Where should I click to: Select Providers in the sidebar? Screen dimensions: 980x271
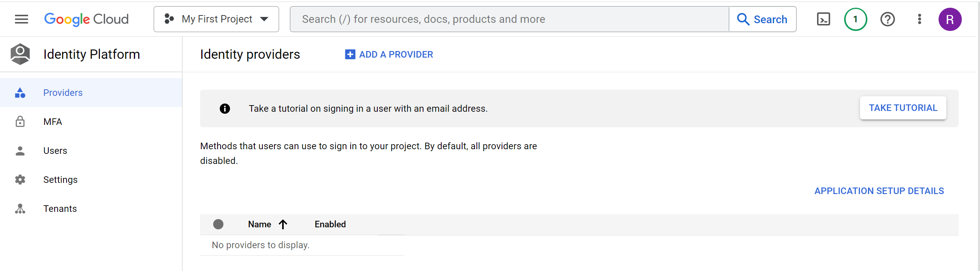pyautogui.click(x=91, y=93)
